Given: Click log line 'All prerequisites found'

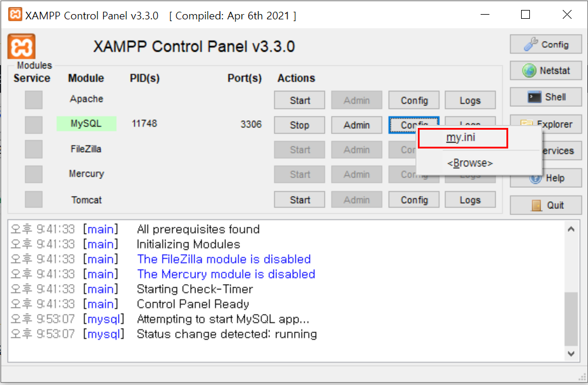Looking at the screenshot, I should coord(198,229).
